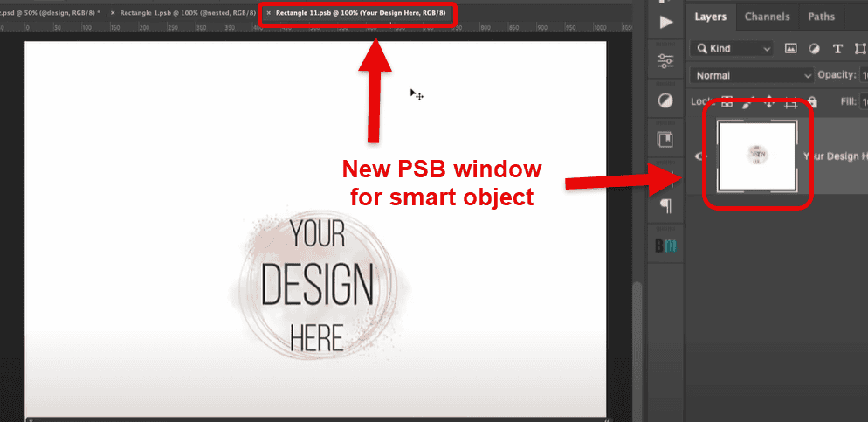This screenshot has width=868, height=422.
Task: Switch to the Paths tab
Action: (821, 17)
